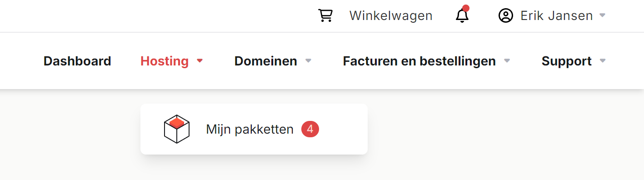Open Facturen en bestellingen menu

419,61
